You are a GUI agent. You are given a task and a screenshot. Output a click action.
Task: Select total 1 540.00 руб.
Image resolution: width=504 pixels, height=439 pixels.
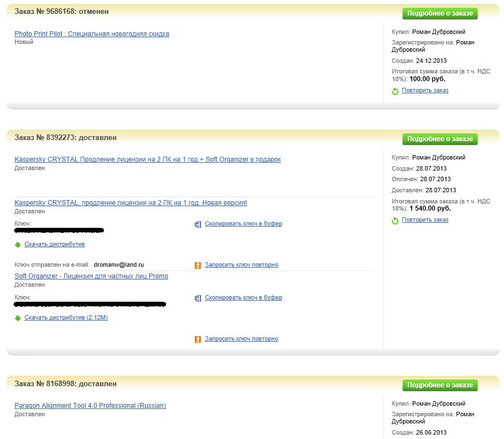pyautogui.click(x=430, y=208)
